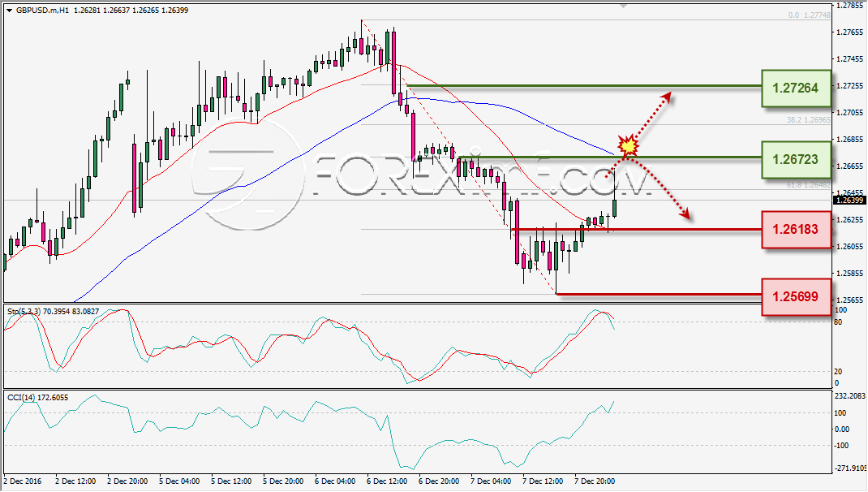The width and height of the screenshot is (868, 492).
Task: Click the -271.9105 CCI scale value
Action: 850,468
